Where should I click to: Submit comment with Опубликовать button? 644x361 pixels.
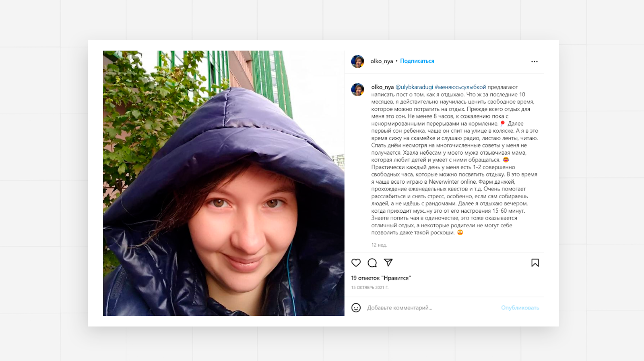pos(520,308)
